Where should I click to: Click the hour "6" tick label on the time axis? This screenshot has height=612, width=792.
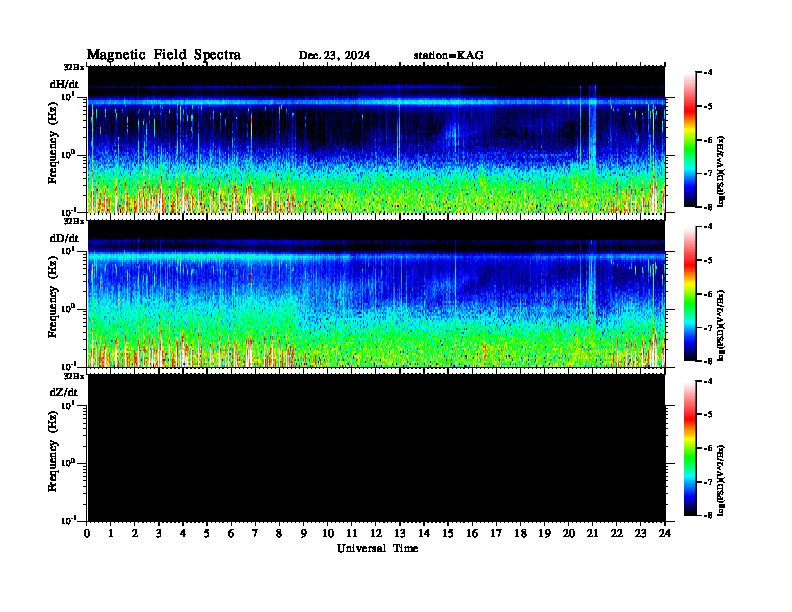click(x=231, y=533)
